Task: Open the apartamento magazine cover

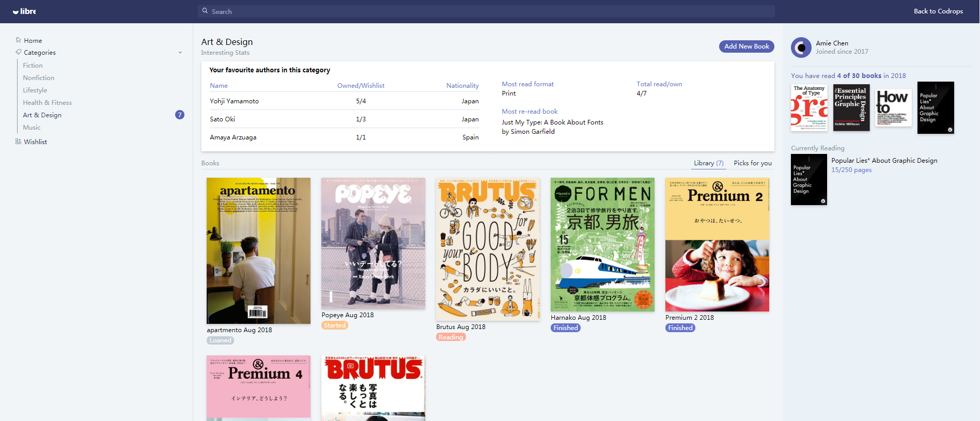Action: (258, 251)
